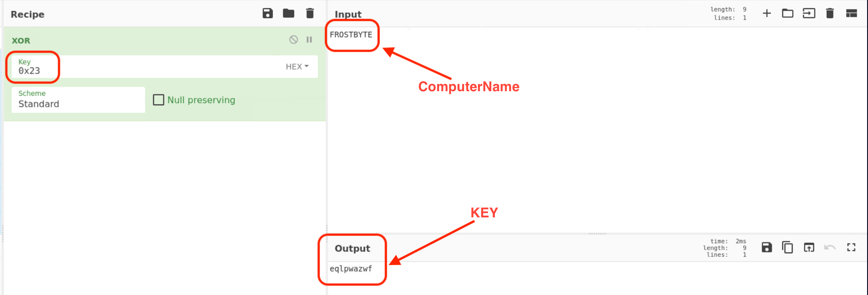Set a breakpoint on the XOR operation
Viewport: 868px width, 295px height.
[x=309, y=39]
